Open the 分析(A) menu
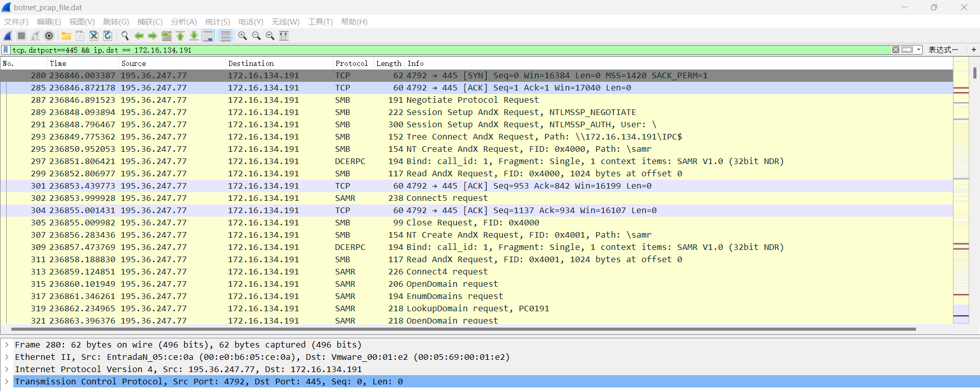This screenshot has width=980, height=391. click(x=184, y=22)
